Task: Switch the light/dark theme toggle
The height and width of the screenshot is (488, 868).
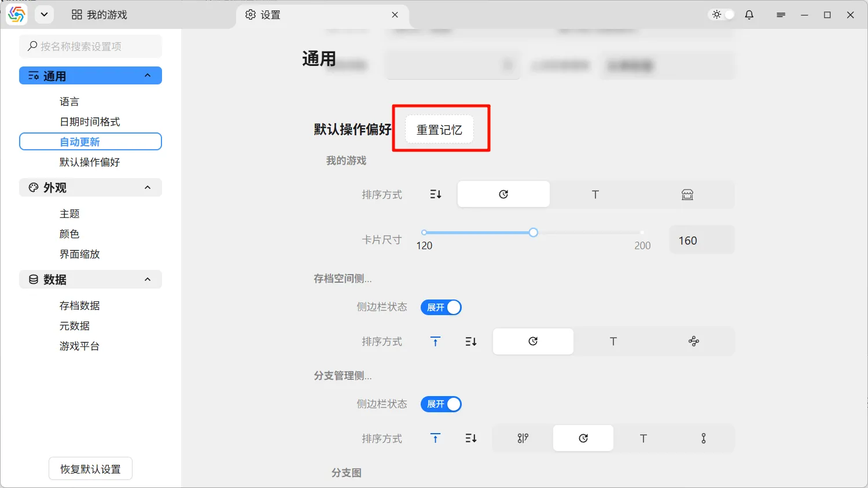Action: tap(722, 15)
